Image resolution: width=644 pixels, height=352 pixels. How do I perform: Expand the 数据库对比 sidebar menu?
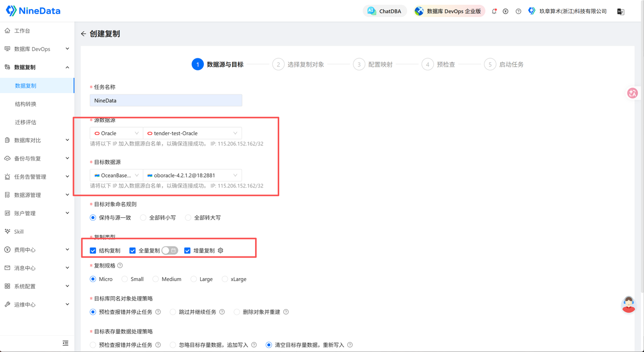(x=37, y=140)
